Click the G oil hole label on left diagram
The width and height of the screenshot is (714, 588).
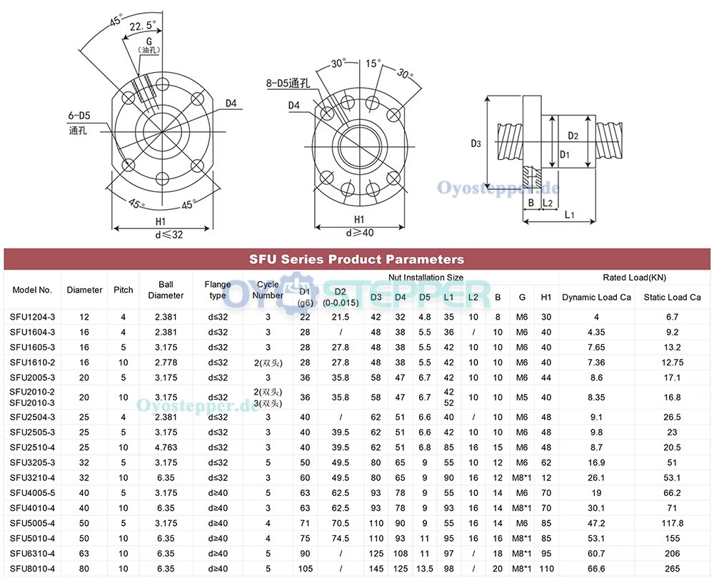point(149,43)
